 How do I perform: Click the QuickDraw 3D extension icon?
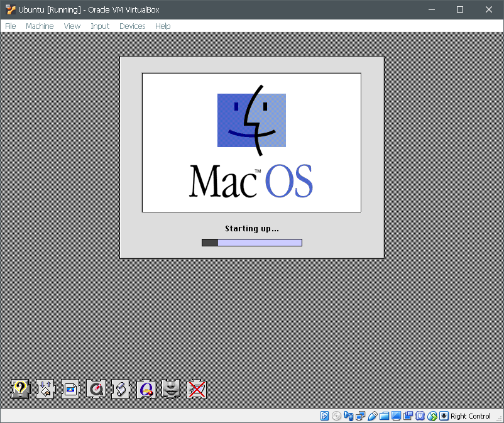click(x=145, y=390)
